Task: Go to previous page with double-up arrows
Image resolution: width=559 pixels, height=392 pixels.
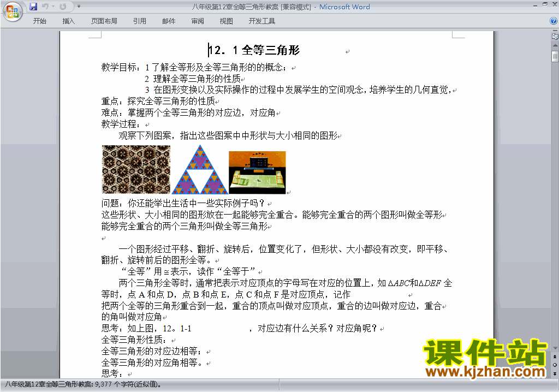Action: point(555,357)
